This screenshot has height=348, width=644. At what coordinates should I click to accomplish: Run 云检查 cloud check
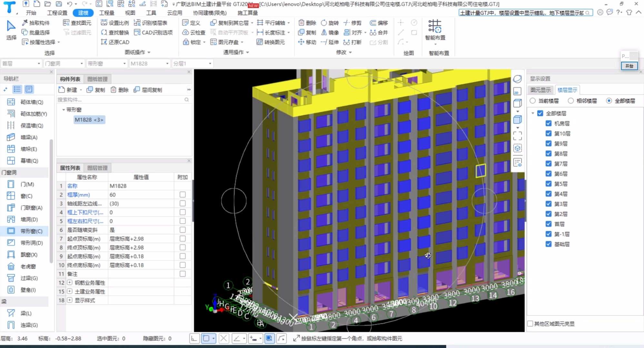(x=194, y=33)
